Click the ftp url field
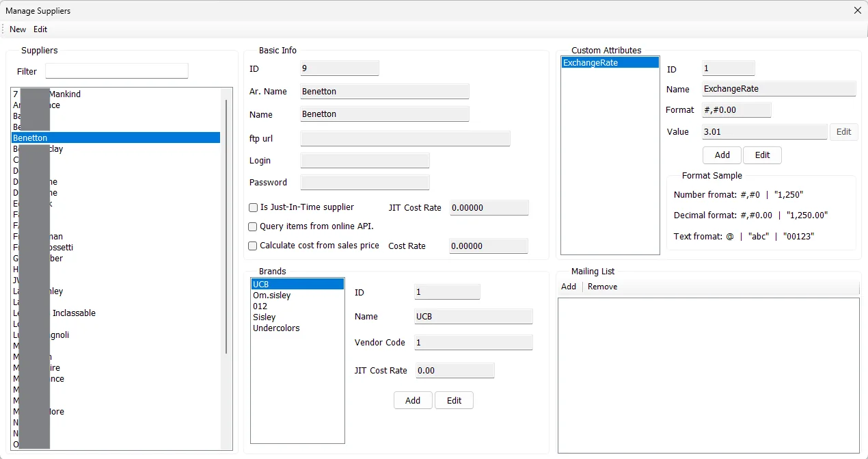 (x=405, y=139)
